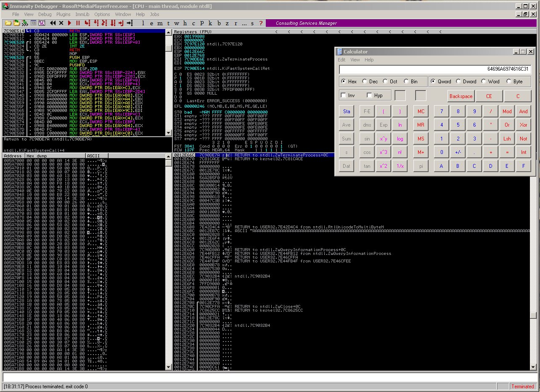Click the equals button in Calculator
540x392 pixels.
coord(507,152)
